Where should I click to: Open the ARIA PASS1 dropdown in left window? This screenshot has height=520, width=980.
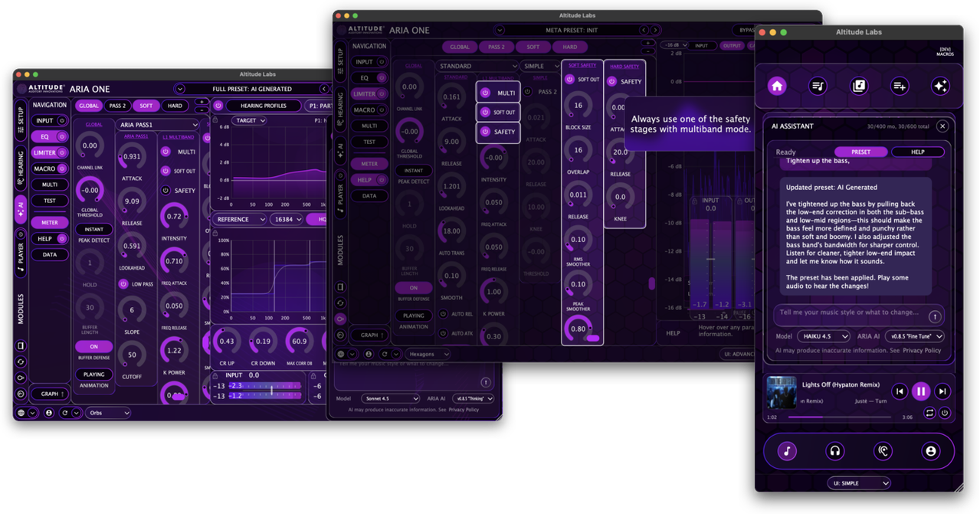[x=158, y=125]
